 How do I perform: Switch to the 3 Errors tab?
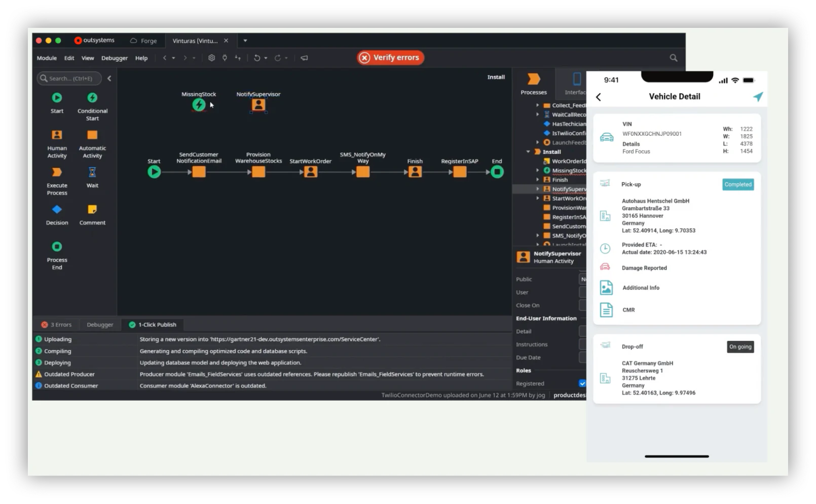pyautogui.click(x=57, y=325)
